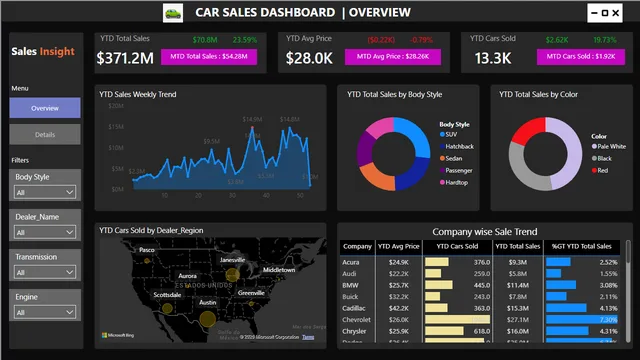Select Hardtop legend entry
Screen dimensions: 640x360
pos(454,182)
